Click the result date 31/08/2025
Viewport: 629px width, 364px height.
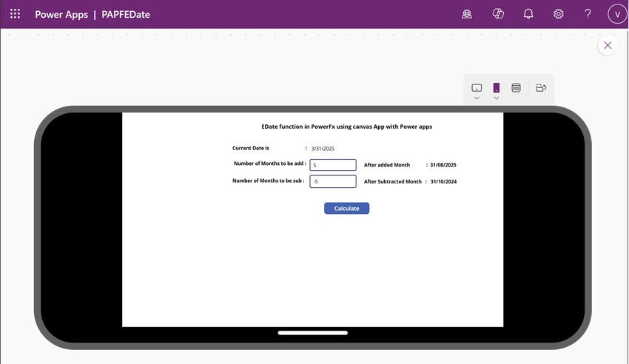click(443, 165)
